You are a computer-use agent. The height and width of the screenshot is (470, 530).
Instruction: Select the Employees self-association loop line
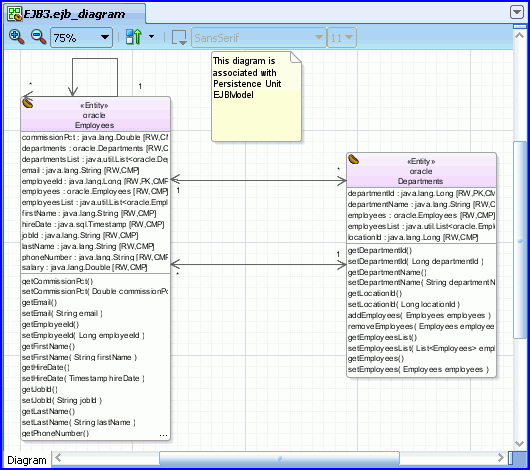click(95, 58)
